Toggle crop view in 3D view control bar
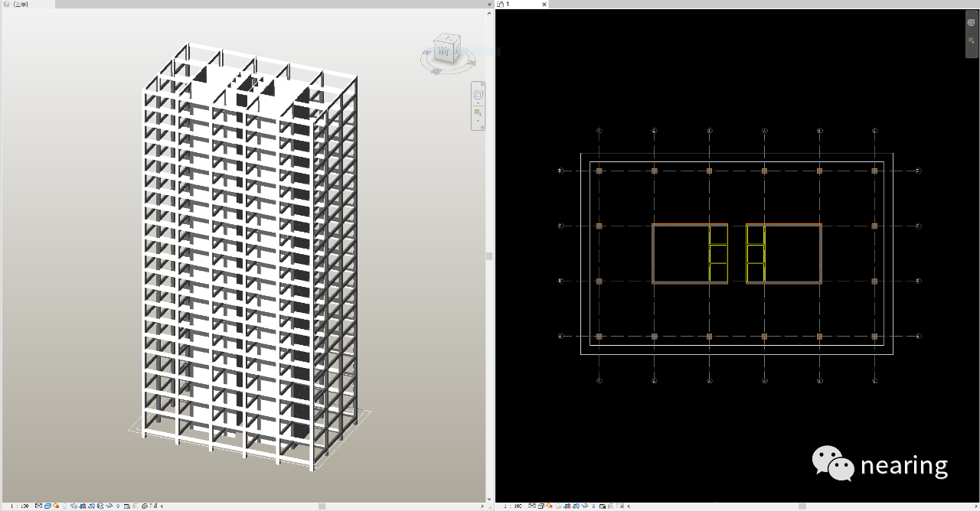The image size is (980, 511). click(x=83, y=506)
